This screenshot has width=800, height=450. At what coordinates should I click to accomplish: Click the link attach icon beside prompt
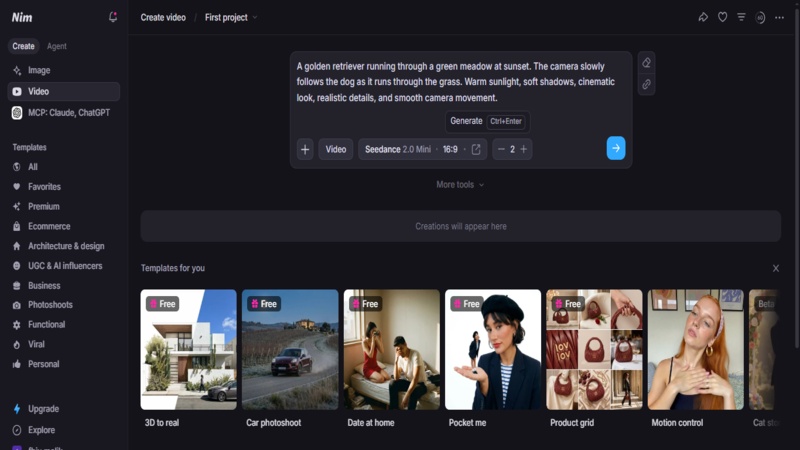(646, 85)
